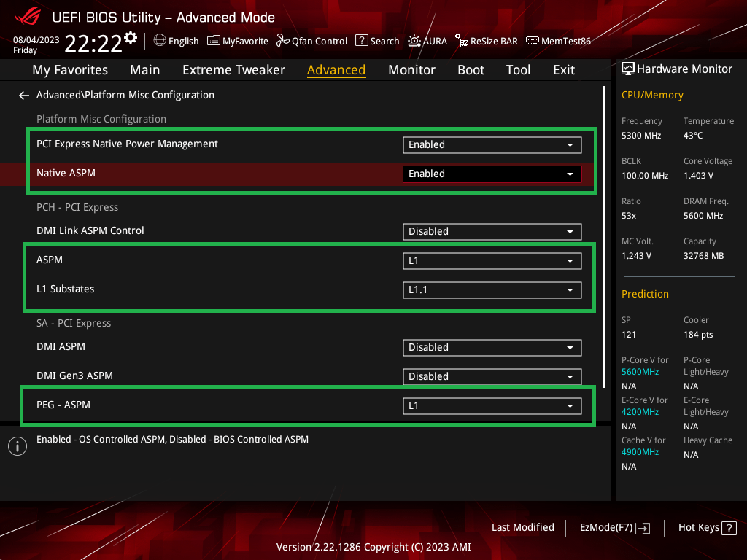Click the MemTest86 memory icon
The image size is (747, 560).
(x=532, y=41)
